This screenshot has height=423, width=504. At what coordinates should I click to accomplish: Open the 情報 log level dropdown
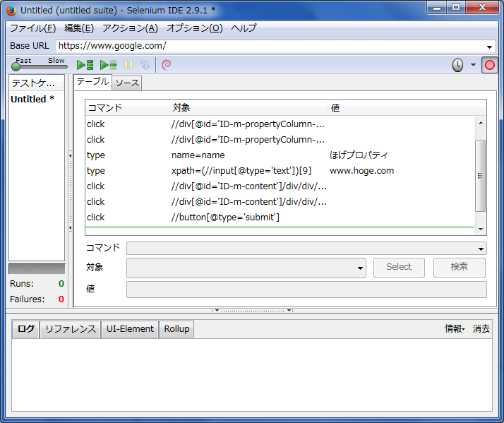(455, 329)
